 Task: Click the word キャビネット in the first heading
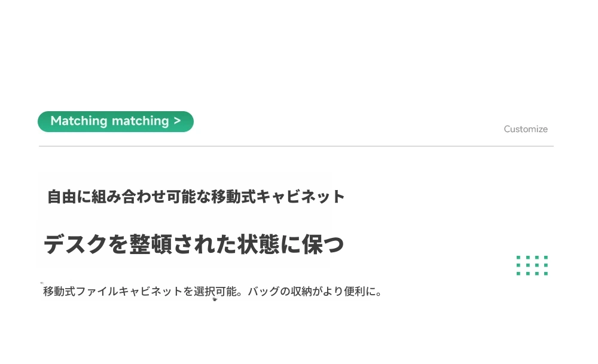(x=300, y=197)
